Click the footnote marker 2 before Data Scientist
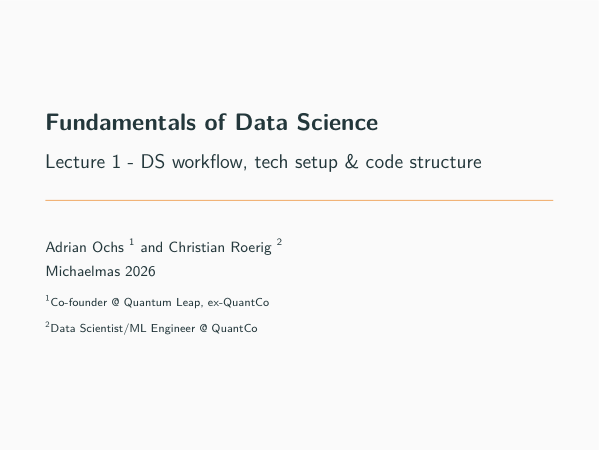Image resolution: width=600 pixels, height=450 pixels. pyautogui.click(x=47, y=324)
